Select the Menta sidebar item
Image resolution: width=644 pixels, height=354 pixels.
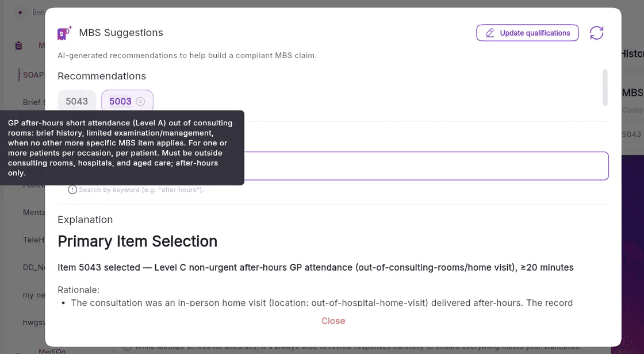pyautogui.click(x=34, y=212)
